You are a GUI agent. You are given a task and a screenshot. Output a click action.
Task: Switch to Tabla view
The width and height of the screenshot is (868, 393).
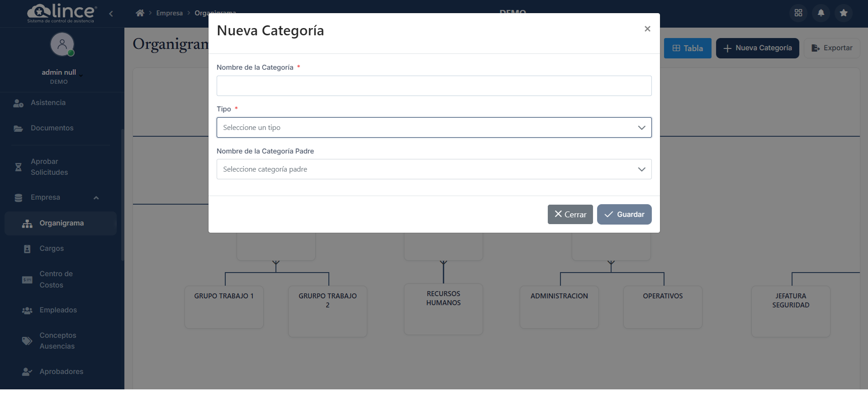(x=687, y=48)
